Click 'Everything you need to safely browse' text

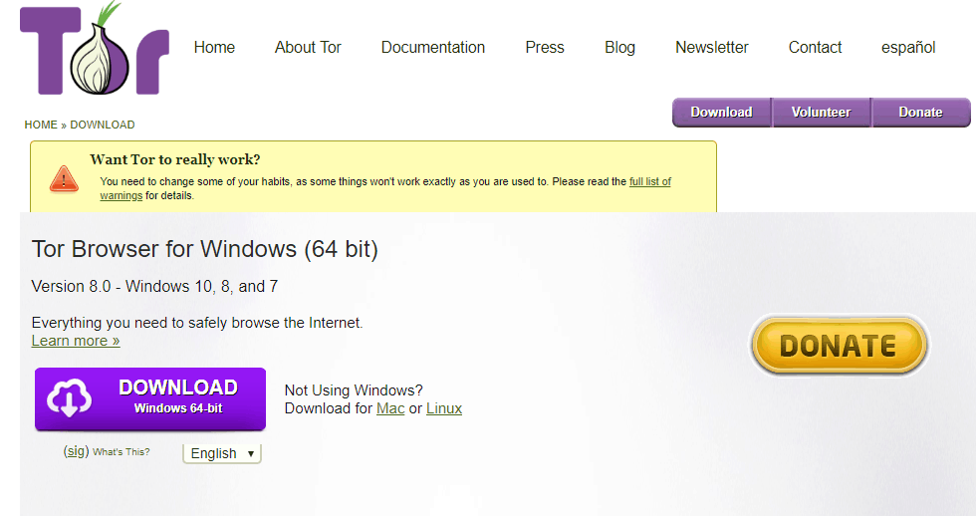(197, 323)
